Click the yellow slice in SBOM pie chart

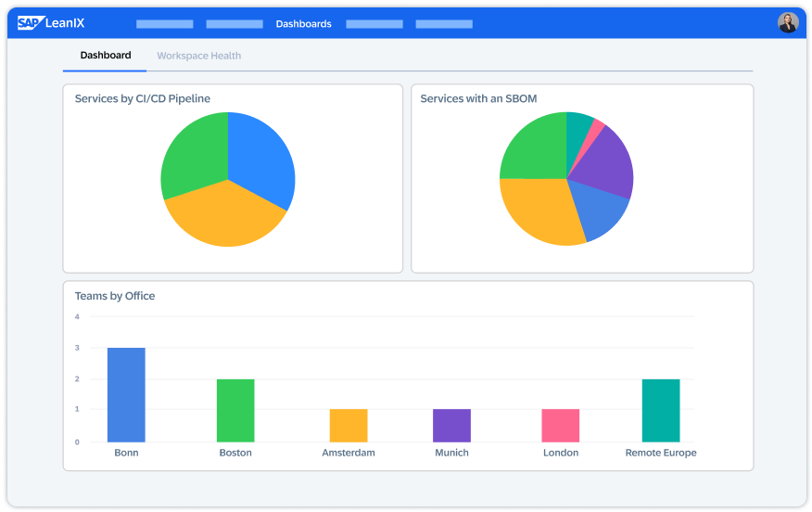click(x=538, y=211)
